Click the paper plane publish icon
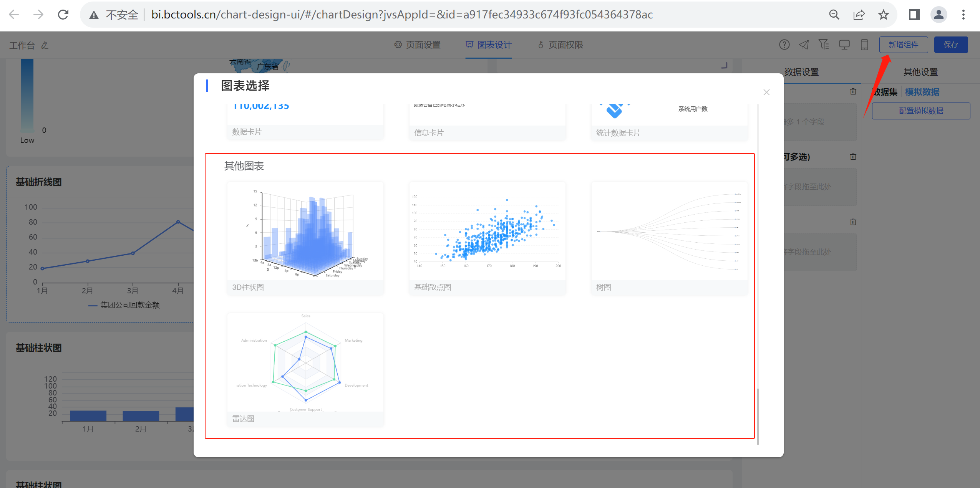 coord(804,45)
